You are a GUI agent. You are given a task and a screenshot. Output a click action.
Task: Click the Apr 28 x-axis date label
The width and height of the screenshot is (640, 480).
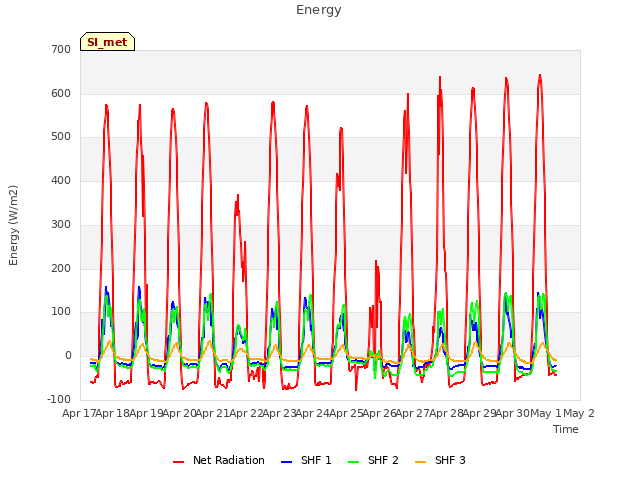[446, 413]
